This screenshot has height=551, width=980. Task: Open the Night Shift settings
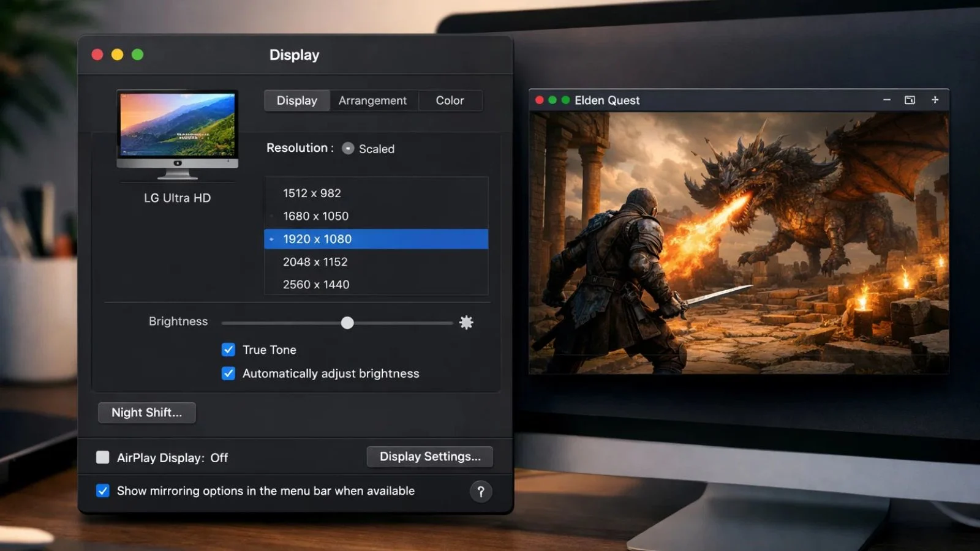coord(147,413)
